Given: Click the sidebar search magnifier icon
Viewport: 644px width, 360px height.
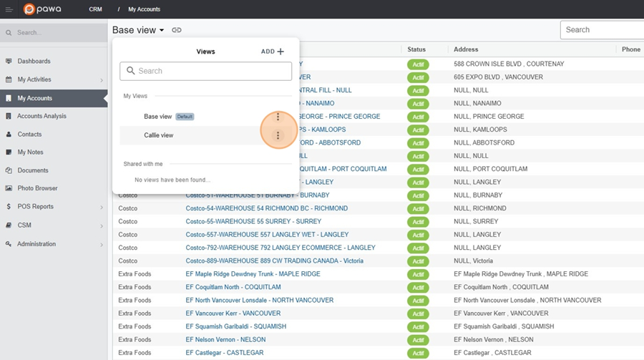Looking at the screenshot, I should (x=9, y=32).
